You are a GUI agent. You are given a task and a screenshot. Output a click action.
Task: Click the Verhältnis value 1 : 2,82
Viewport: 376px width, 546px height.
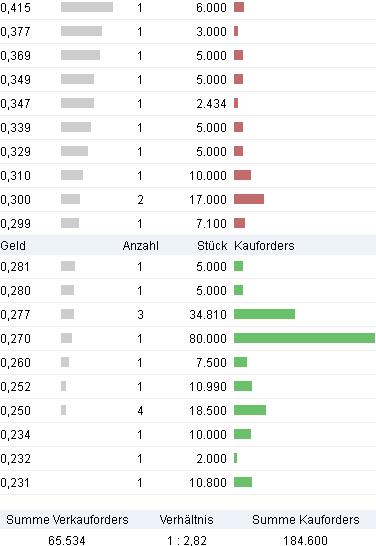click(x=187, y=540)
